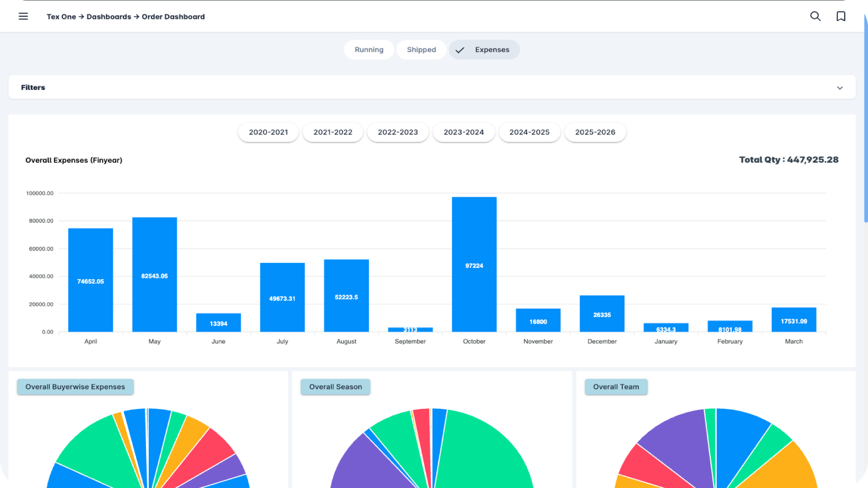This screenshot has height=488, width=868.
Task: Choose the 2024-2025 financial year
Action: pyautogui.click(x=529, y=132)
